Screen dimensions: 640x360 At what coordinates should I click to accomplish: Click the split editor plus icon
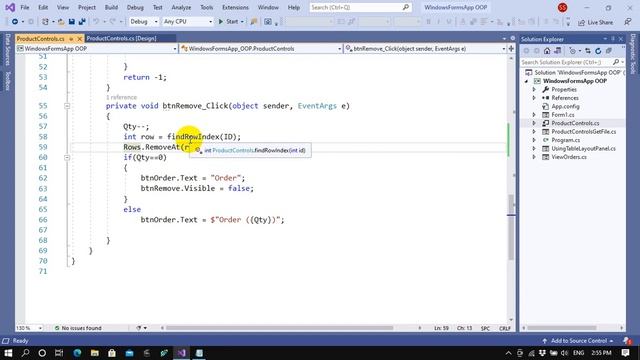tap(511, 49)
